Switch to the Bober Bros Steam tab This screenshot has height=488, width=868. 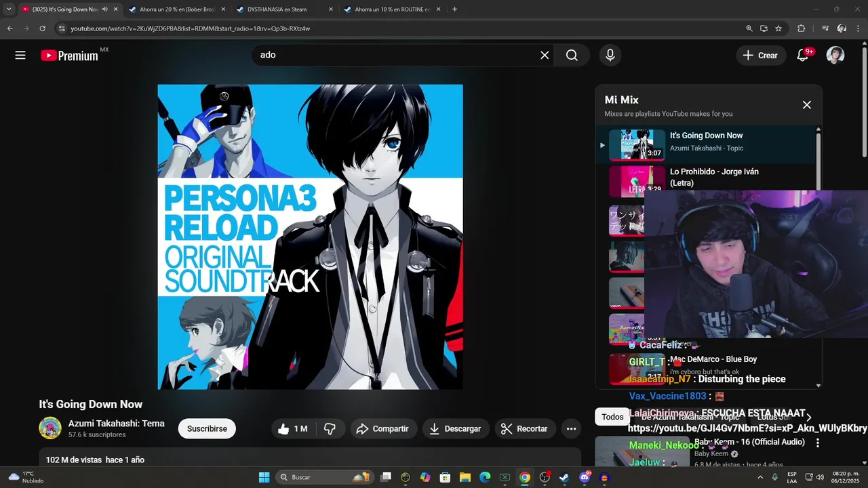click(176, 9)
